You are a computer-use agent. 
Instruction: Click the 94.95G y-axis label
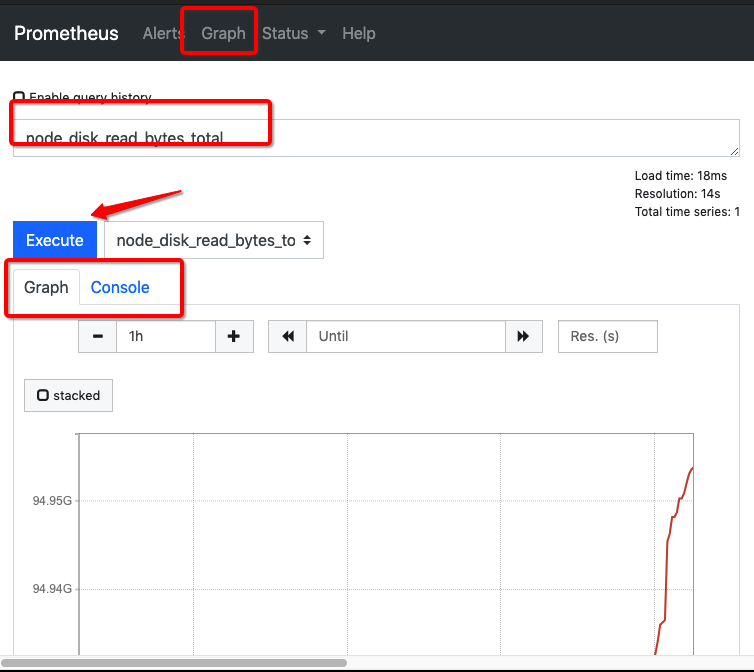[x=52, y=501]
